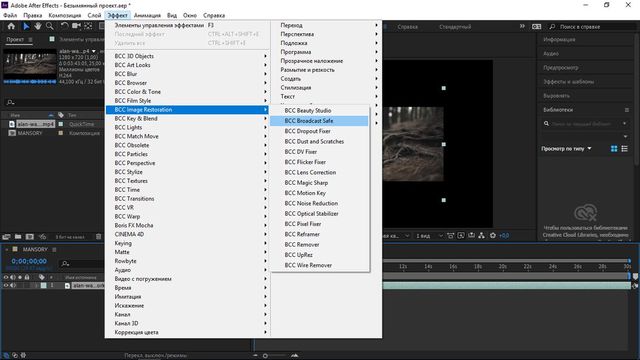Switch Libraries to list view
The width and height of the screenshot is (640, 360).
point(624,149)
